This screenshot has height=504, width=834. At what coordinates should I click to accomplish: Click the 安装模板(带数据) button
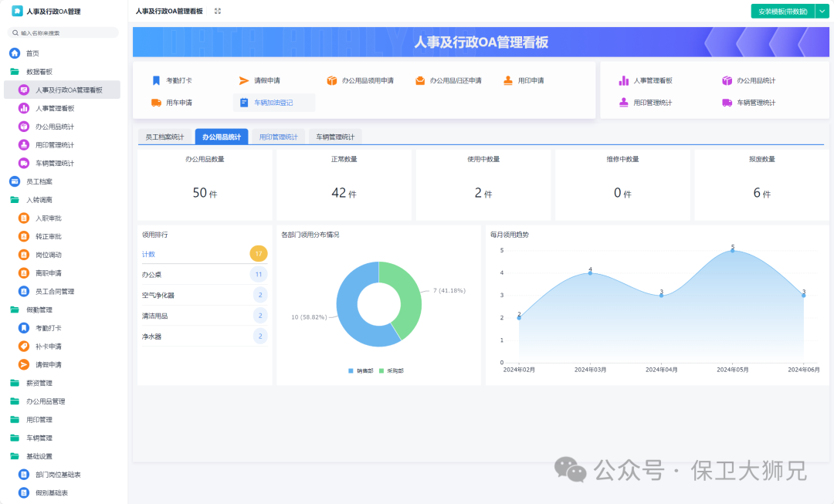(x=782, y=12)
